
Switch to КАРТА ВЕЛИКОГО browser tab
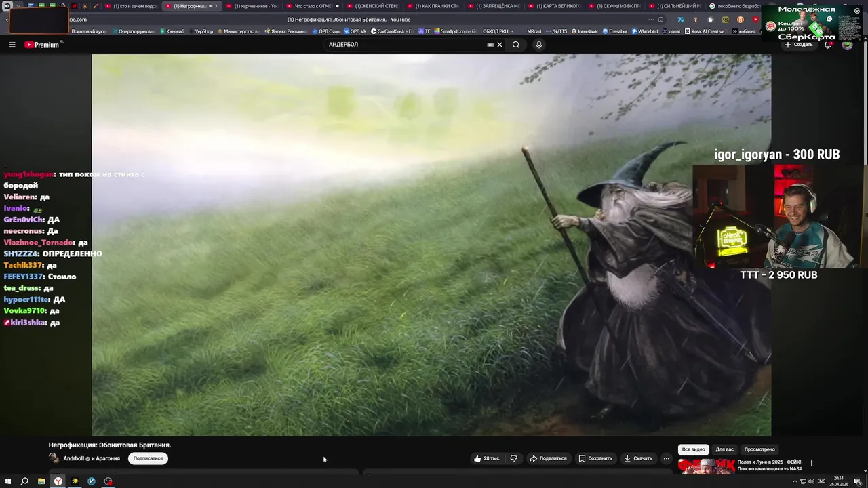click(553, 6)
